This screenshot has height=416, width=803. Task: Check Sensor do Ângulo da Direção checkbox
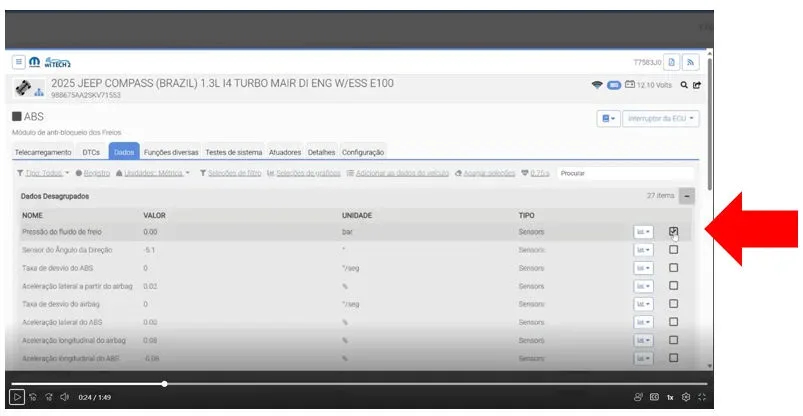coord(673,249)
